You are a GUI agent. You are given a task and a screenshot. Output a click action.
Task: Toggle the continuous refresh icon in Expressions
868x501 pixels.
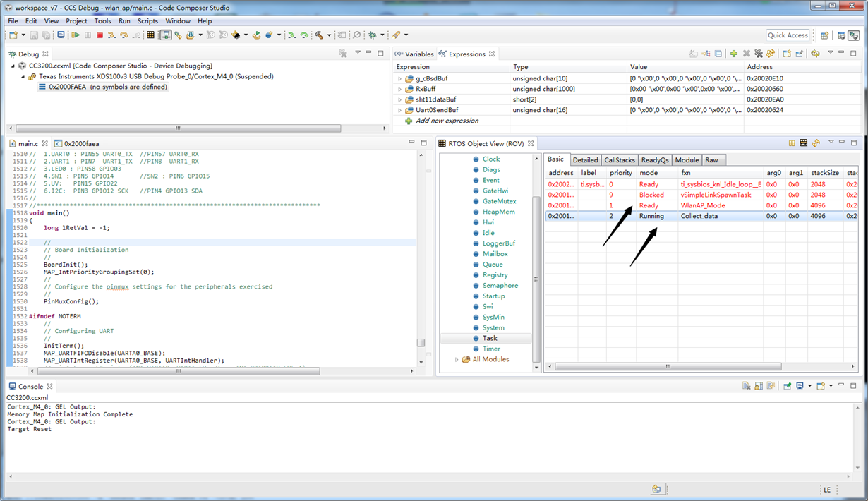[815, 54]
